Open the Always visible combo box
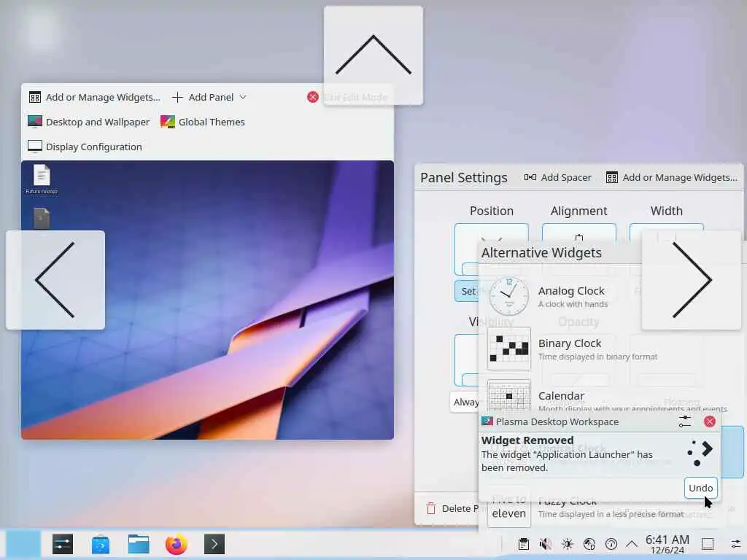Image resolution: width=747 pixels, height=560 pixels. [464, 402]
